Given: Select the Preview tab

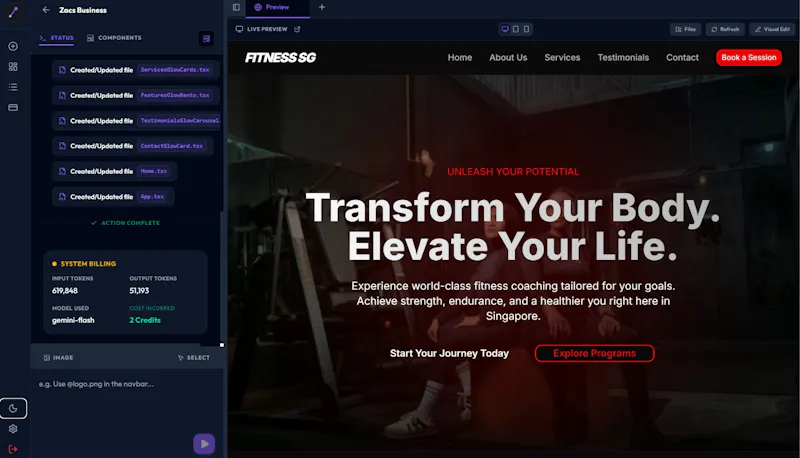Looking at the screenshot, I should [278, 8].
